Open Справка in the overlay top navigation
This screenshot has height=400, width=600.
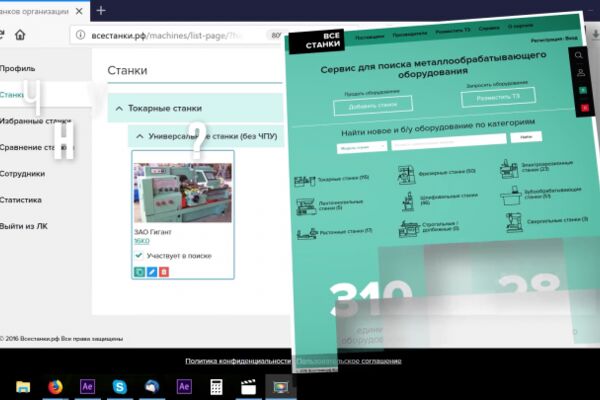click(489, 28)
